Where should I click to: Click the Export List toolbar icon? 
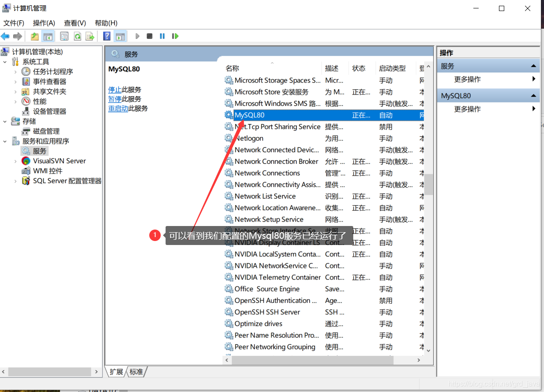coord(90,36)
